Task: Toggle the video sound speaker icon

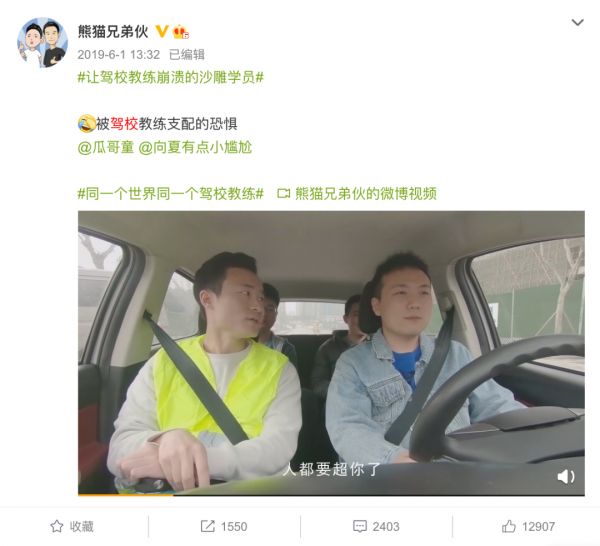Action: (x=566, y=477)
